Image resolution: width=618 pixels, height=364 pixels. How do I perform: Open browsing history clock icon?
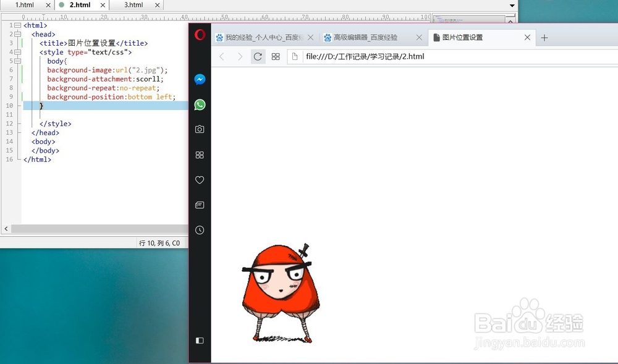tap(200, 230)
